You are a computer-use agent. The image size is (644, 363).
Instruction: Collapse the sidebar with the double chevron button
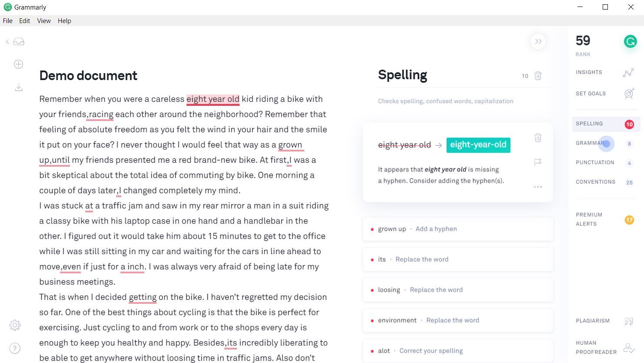click(538, 41)
